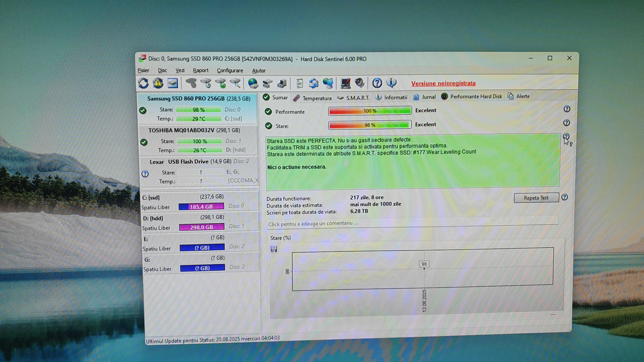
Task: Click the blue circular-arrows refresh icon
Action: [x=143, y=83]
